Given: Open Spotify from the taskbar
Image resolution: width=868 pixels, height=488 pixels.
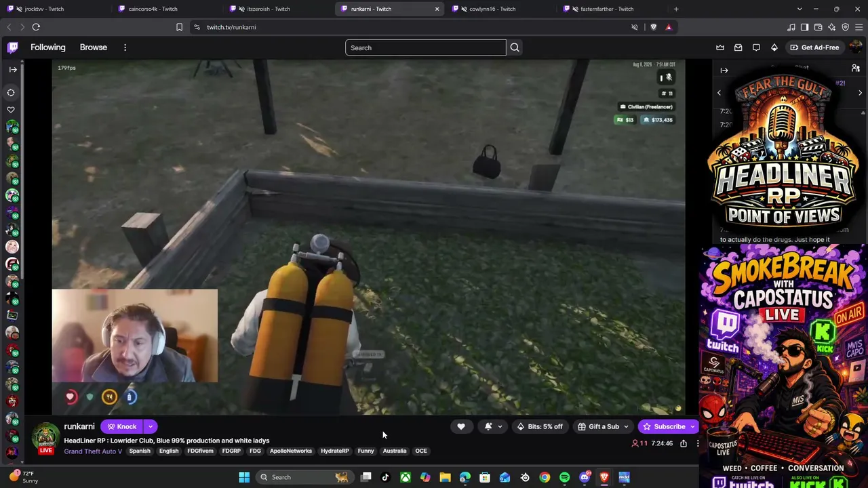Looking at the screenshot, I should click(564, 477).
